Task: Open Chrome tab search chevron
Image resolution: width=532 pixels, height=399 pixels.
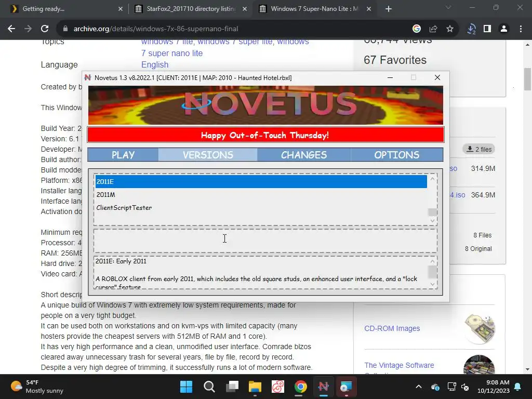Action: point(448,7)
